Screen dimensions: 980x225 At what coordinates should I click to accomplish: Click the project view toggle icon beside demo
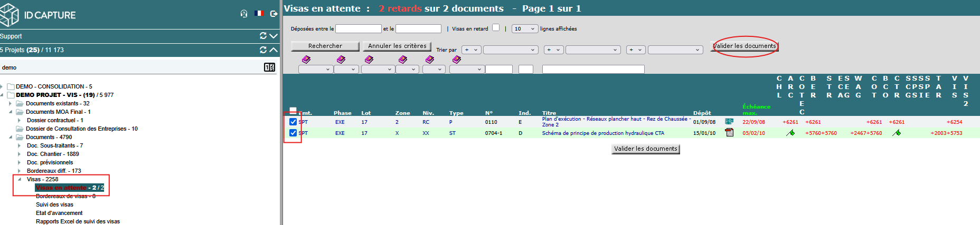[269, 67]
